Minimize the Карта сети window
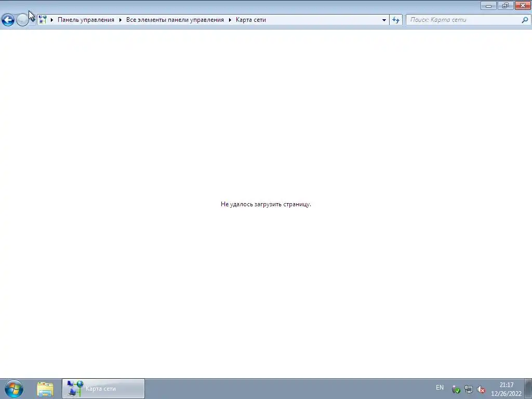 [488, 5]
